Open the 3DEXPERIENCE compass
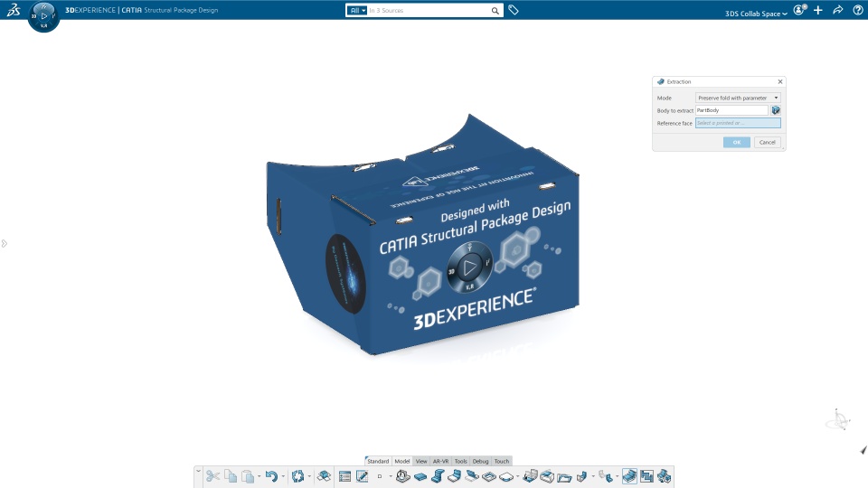This screenshot has height=488, width=868. [43, 16]
